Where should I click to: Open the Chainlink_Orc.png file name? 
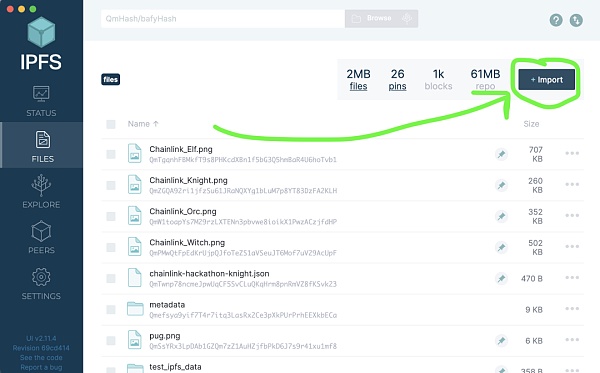point(183,211)
